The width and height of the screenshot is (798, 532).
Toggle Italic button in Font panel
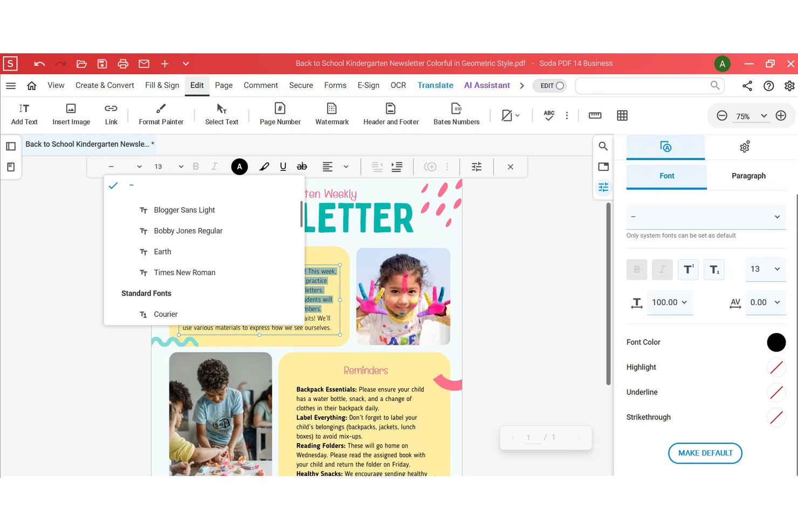662,270
